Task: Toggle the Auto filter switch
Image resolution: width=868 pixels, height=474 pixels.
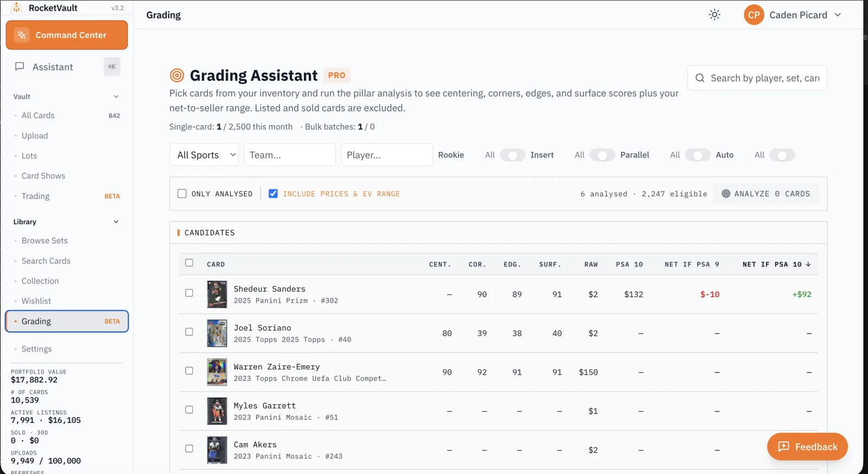Action: pyautogui.click(x=782, y=155)
